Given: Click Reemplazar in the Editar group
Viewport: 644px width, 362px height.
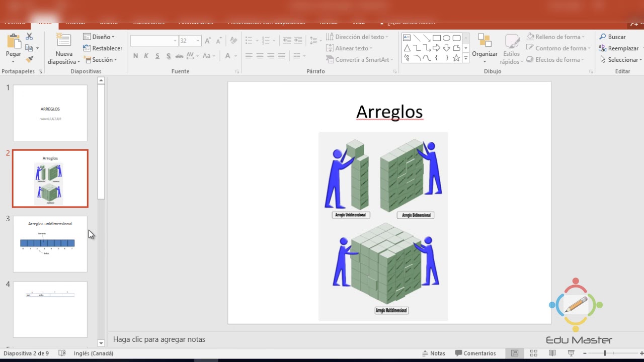Looking at the screenshot, I should coord(618,48).
